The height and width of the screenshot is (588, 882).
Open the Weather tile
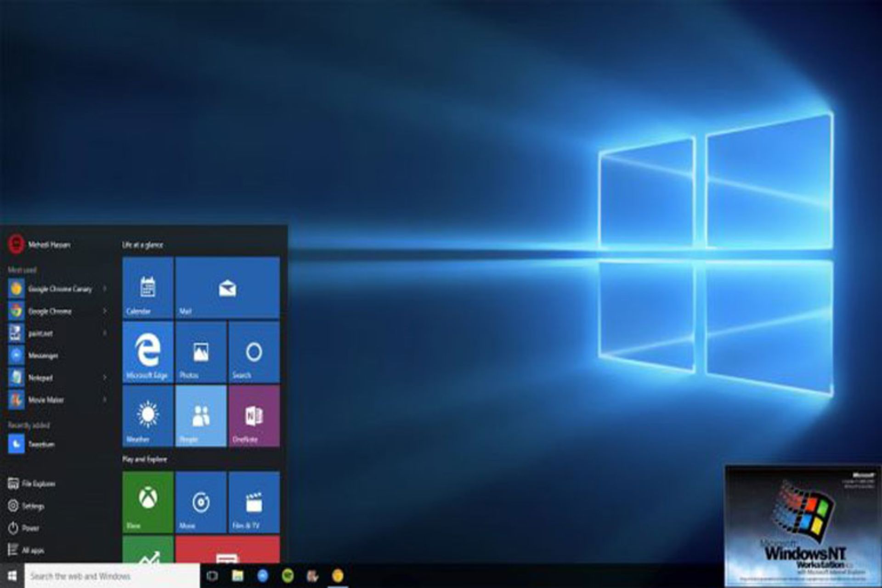pyautogui.click(x=148, y=416)
